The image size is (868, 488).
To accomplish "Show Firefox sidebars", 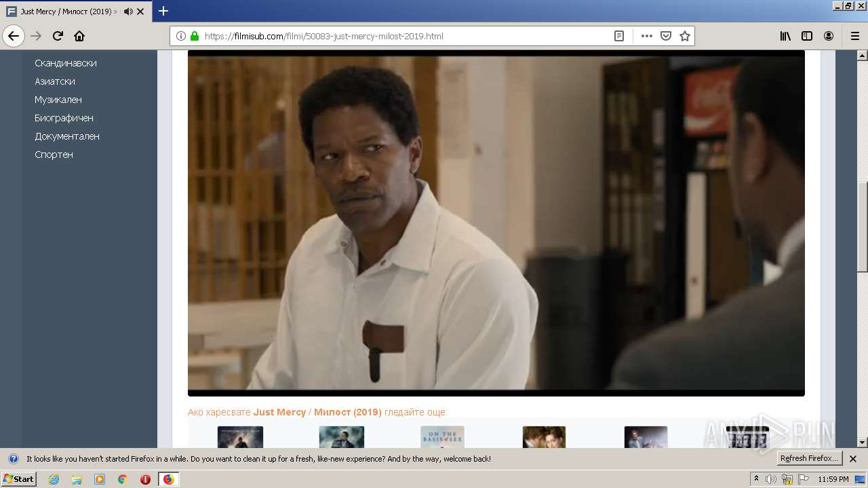I will [x=807, y=36].
